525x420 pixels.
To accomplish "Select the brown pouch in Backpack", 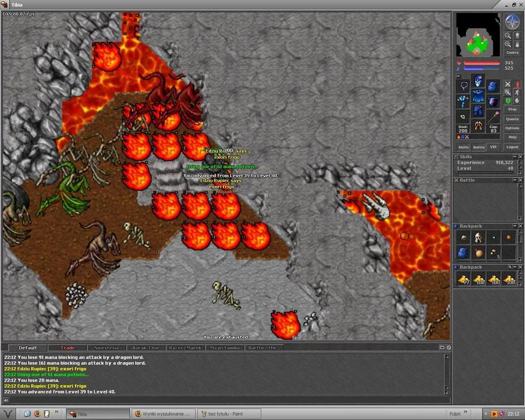I will (478, 253).
